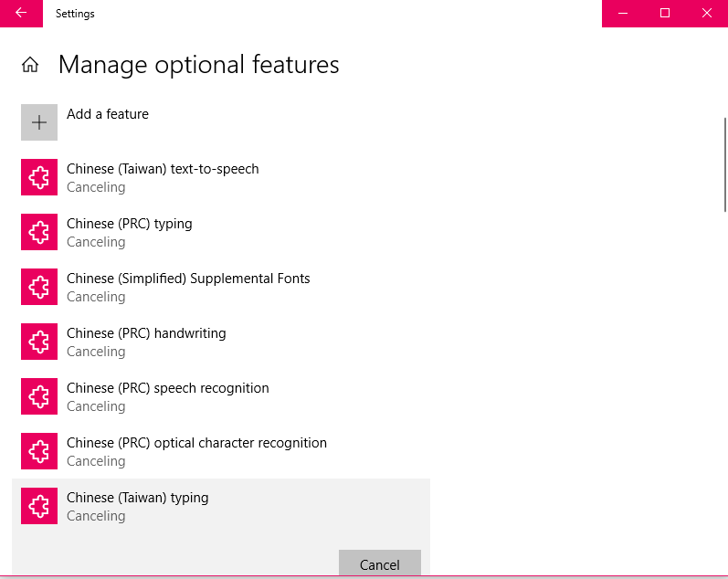728x579 pixels.
Task: Click icon for Chinese (PRC) optical character recognition
Action: [x=39, y=451]
